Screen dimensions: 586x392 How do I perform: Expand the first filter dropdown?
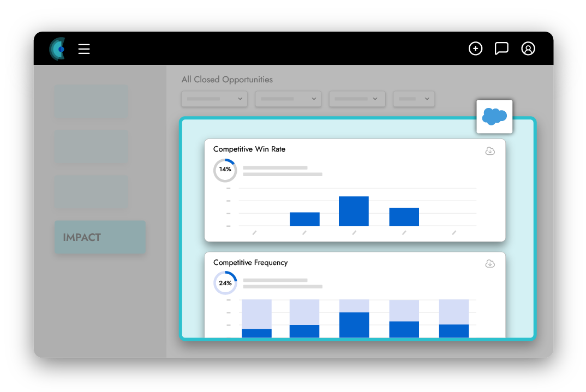click(x=214, y=99)
